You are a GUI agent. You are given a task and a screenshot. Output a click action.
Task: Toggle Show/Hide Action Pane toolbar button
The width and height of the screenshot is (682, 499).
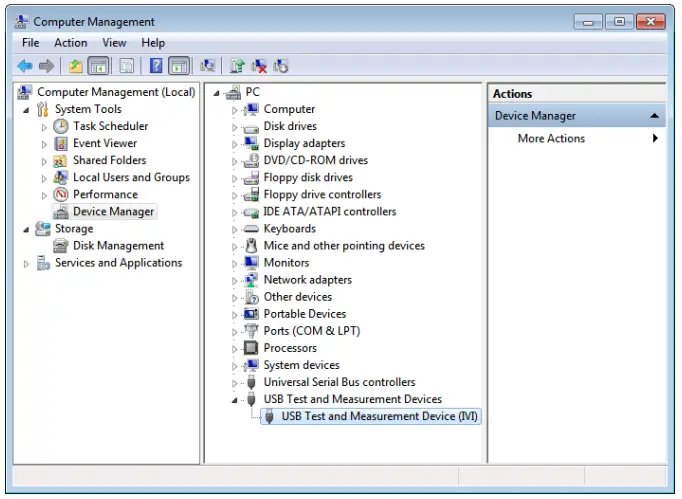click(x=179, y=66)
